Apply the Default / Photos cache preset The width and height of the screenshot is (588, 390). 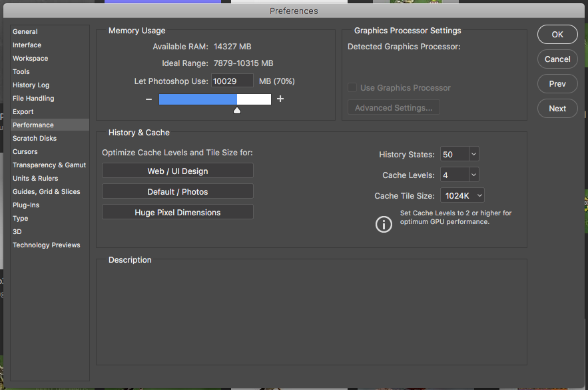[178, 191]
